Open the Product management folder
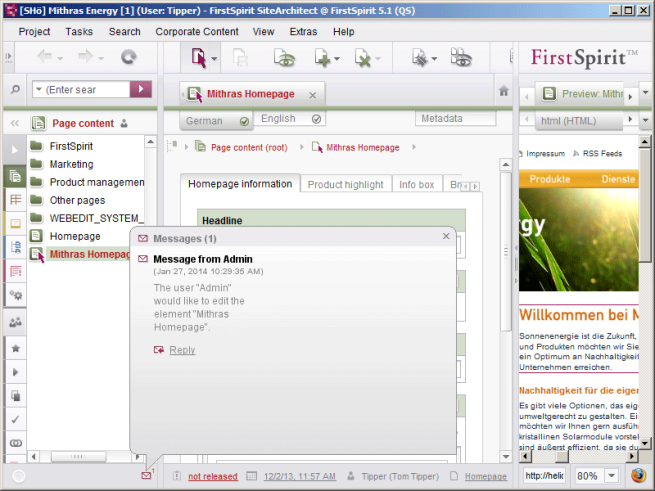This screenshot has width=655, height=491. pyautogui.click(x=97, y=182)
